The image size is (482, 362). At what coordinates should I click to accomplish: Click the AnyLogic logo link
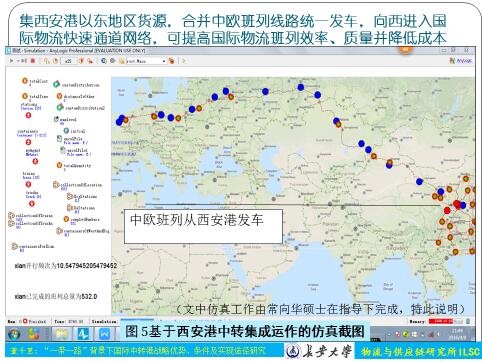click(461, 61)
